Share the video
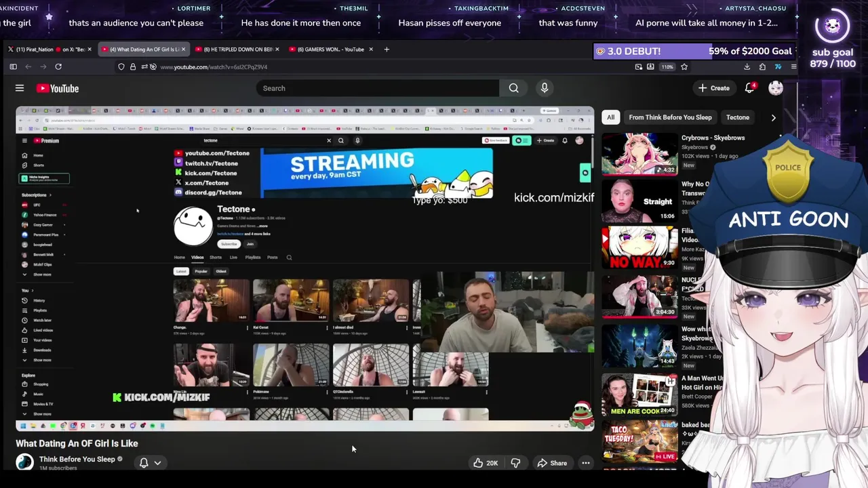This screenshot has height=488, width=868. [x=552, y=463]
